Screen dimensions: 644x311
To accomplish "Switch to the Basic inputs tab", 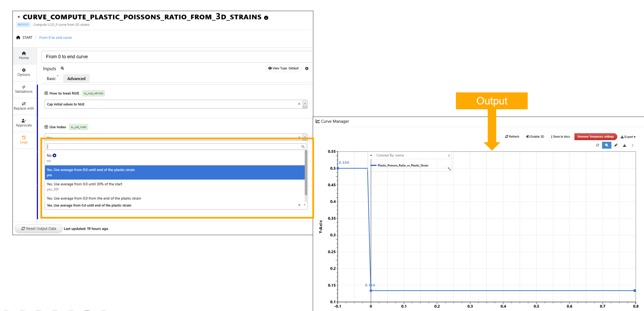I will point(51,79).
